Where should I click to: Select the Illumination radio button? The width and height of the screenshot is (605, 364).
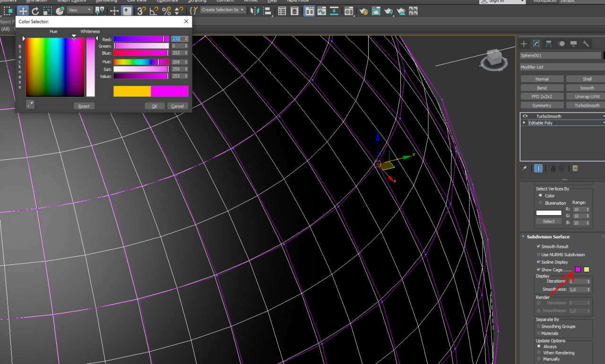click(x=541, y=203)
